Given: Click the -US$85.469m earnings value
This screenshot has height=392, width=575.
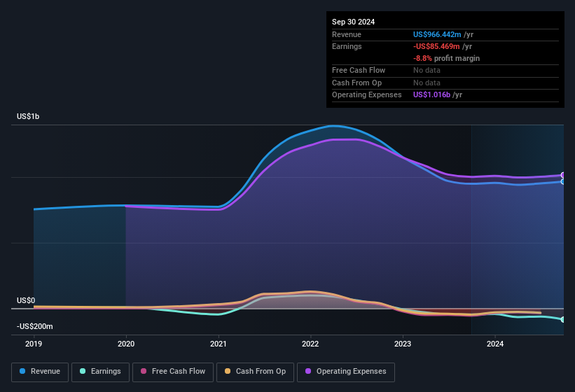Looking at the screenshot, I should point(436,46).
